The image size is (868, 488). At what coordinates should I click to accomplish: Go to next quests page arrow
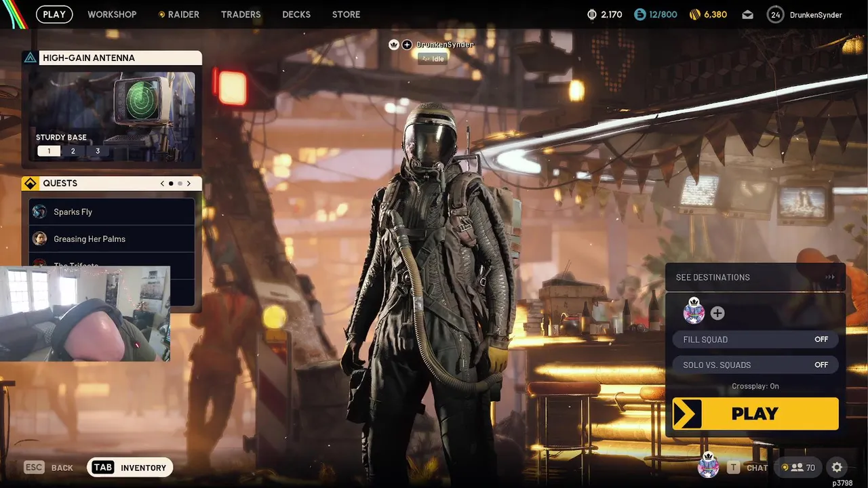[x=189, y=183]
